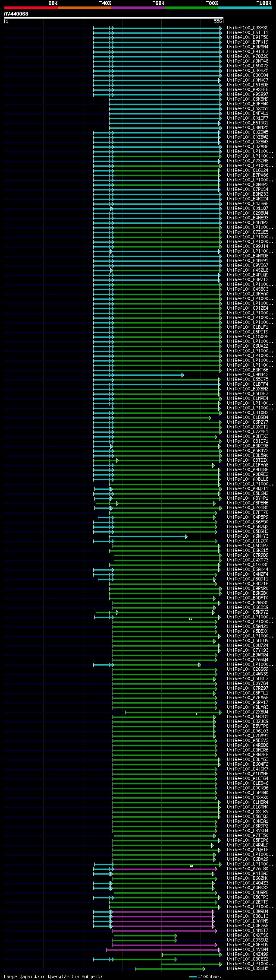Viewport: 276px width, 980px height.
Task: Open the UniRef100_B8LY63 hit
Action: 248,759
